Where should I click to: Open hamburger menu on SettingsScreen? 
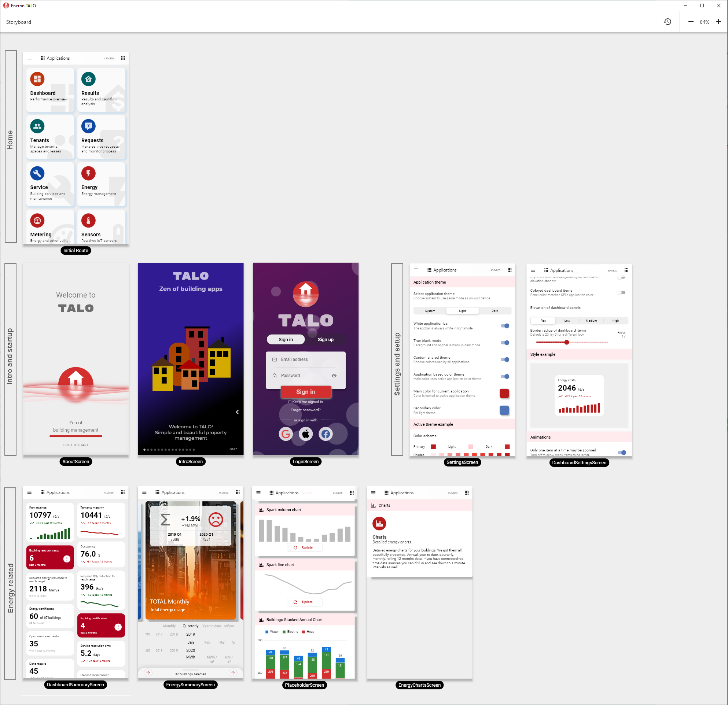coord(416,270)
